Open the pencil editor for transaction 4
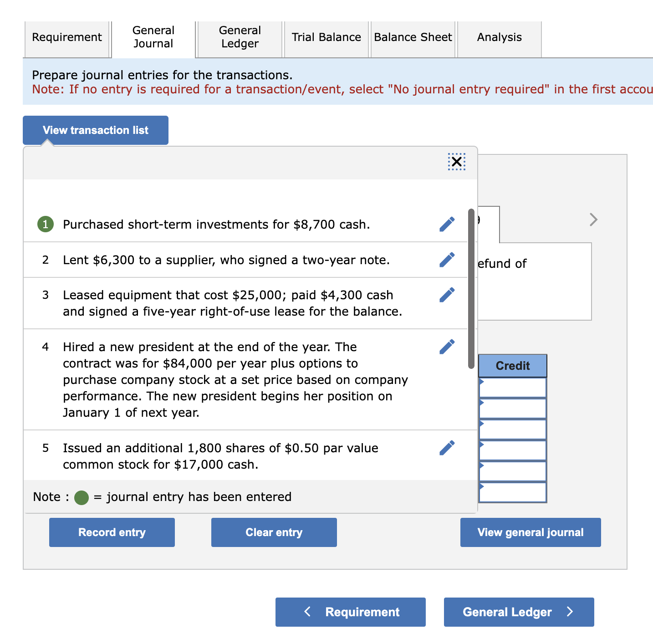The image size is (653, 644). tap(447, 346)
